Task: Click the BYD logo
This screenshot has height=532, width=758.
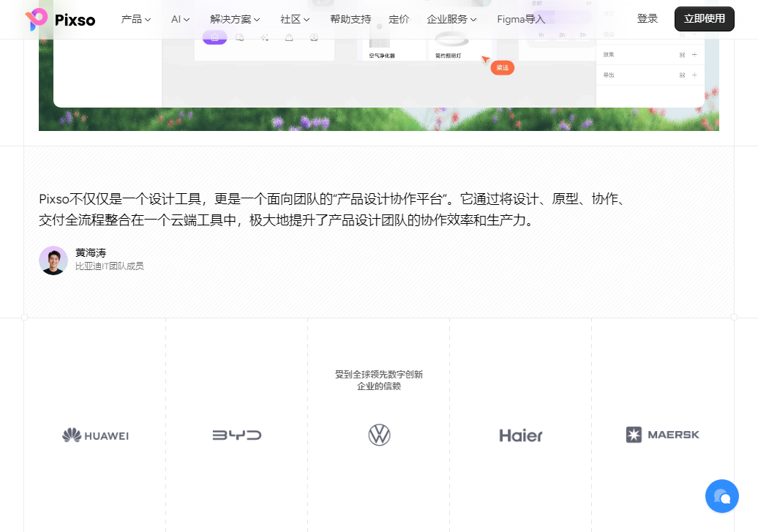Action: [237, 435]
